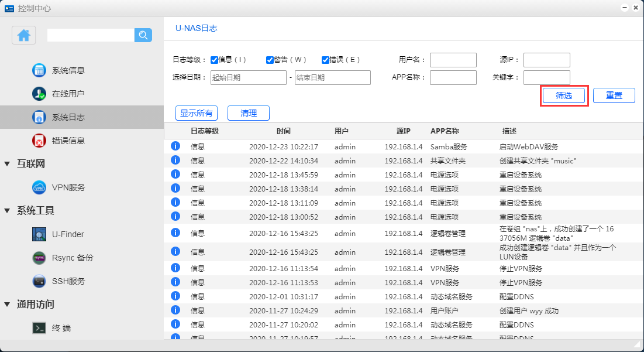Viewport: 644px width, 352px height.
Task: Open SSH服务 in the sidebar
Action: (x=68, y=281)
